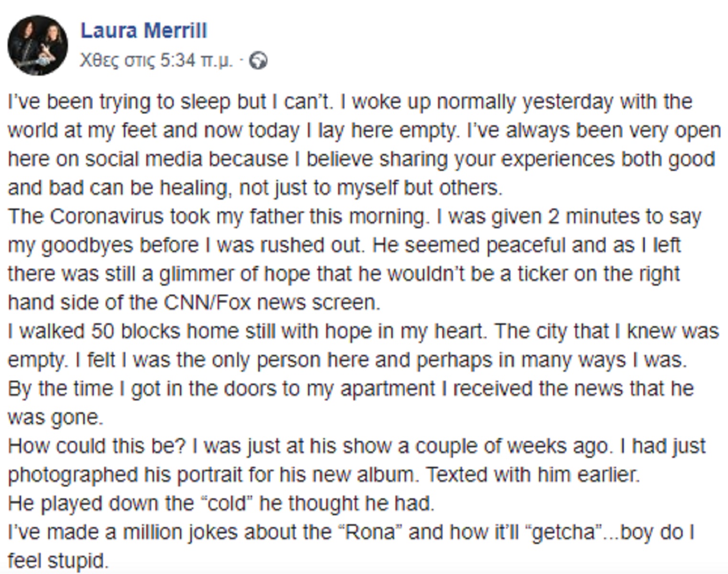
Task: Click the post timestamp 'Χθες στις 5:34 π.μ.'
Action: (x=156, y=61)
